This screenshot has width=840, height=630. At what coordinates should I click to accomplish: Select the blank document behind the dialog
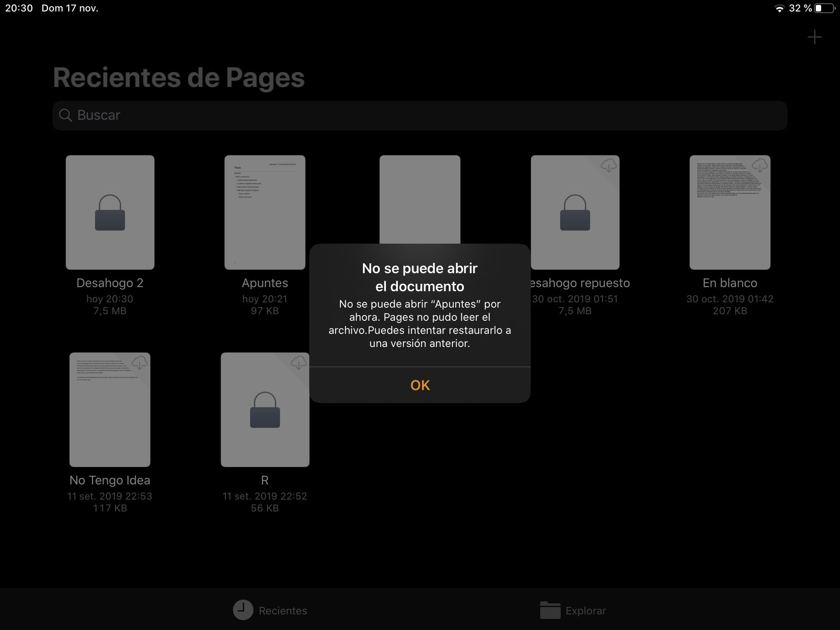point(420,199)
